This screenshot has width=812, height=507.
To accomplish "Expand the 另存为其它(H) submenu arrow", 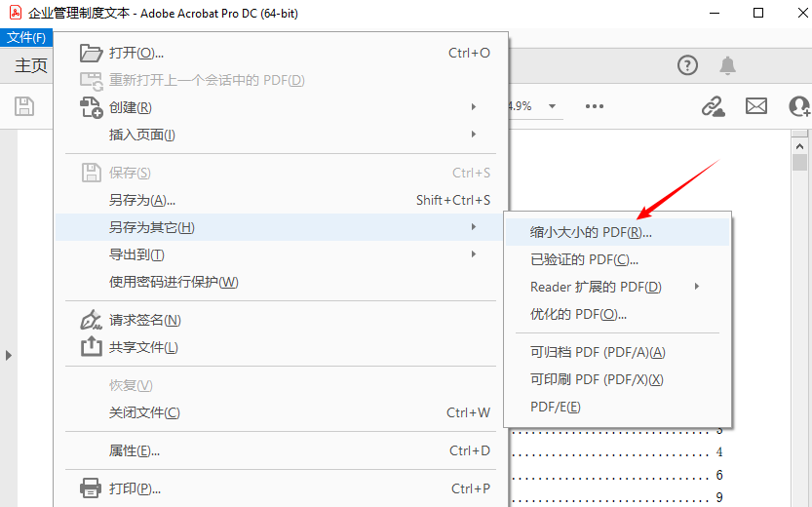I will pyautogui.click(x=474, y=227).
